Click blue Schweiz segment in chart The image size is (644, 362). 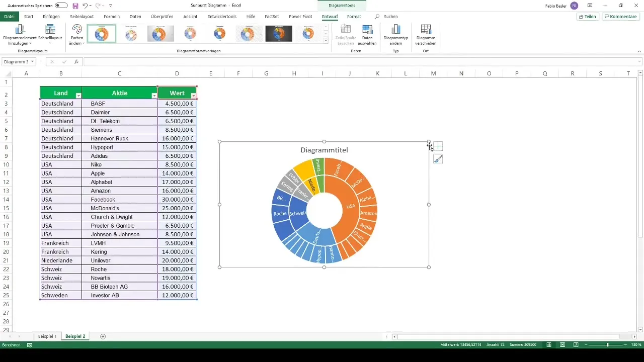click(297, 213)
